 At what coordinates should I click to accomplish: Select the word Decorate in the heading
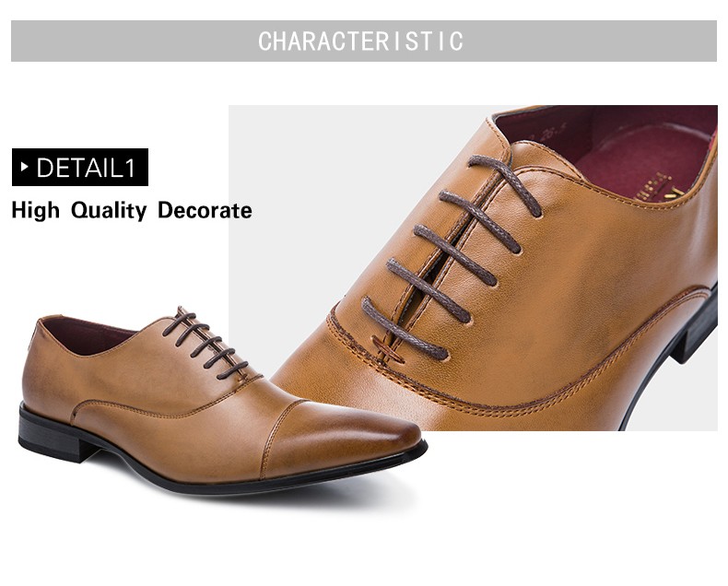(205, 210)
